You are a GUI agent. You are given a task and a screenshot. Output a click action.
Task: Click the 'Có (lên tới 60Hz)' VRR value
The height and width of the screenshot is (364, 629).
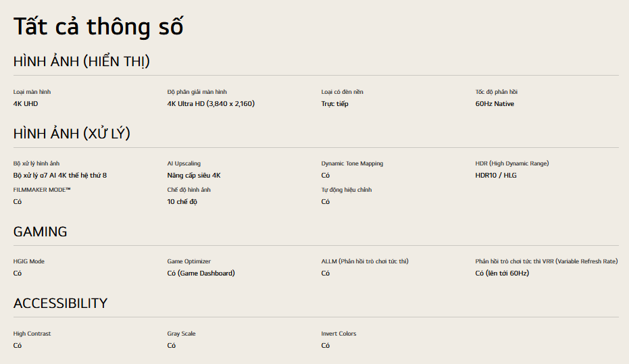502,274
